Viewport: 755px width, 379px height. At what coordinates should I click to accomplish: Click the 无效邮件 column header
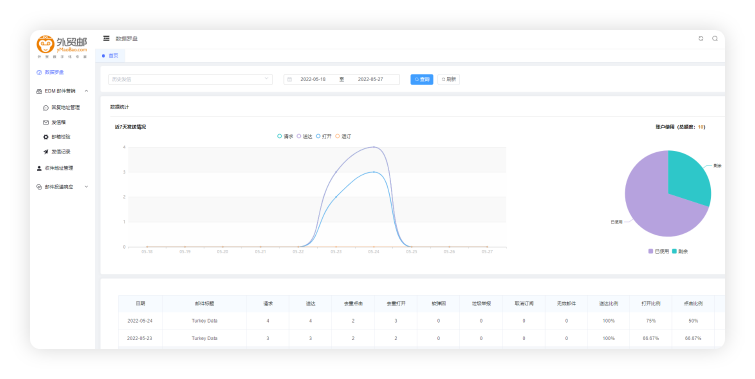(x=566, y=303)
